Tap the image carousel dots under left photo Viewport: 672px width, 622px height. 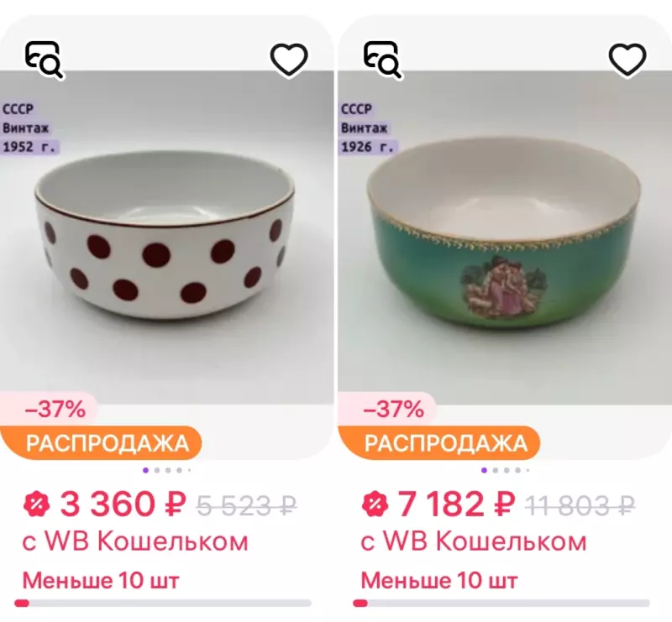coord(166,470)
